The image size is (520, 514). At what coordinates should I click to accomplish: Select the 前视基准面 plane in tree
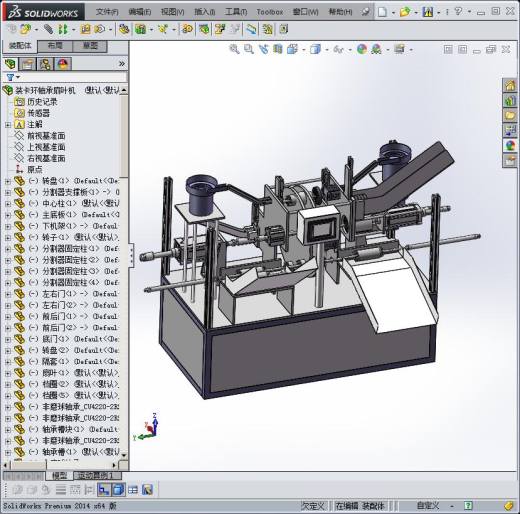coord(46,136)
